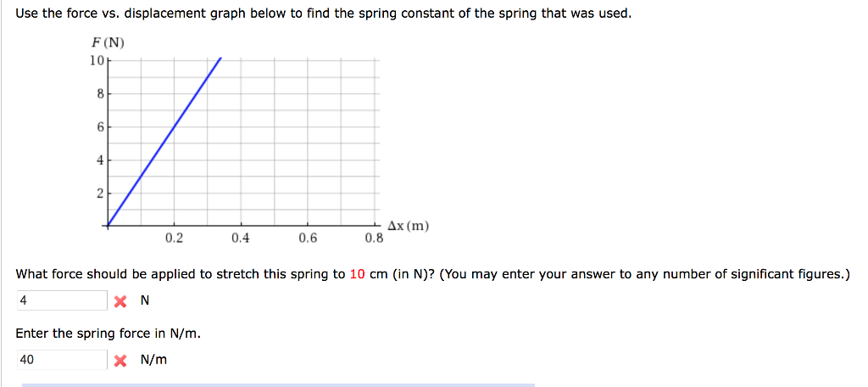Click the 8 tick label on force axis
868x387 pixels.
pyautogui.click(x=100, y=93)
